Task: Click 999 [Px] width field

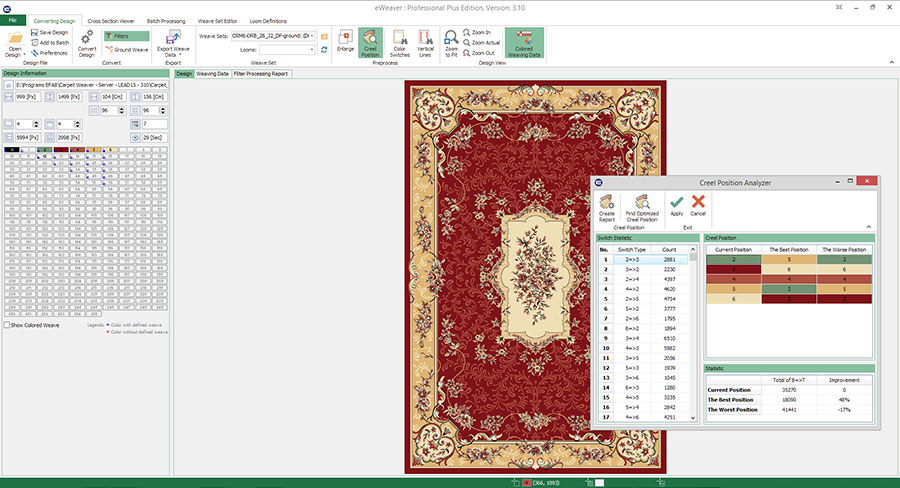Action: (28, 97)
